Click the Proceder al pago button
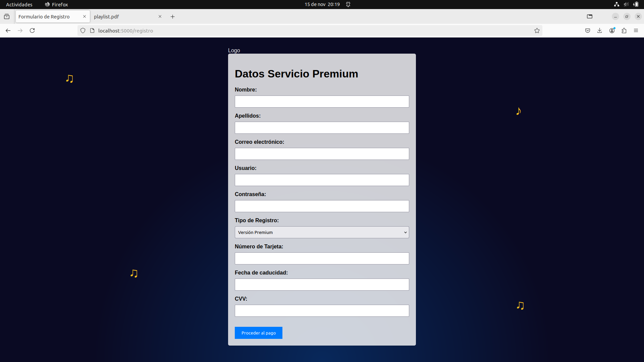 (259, 333)
